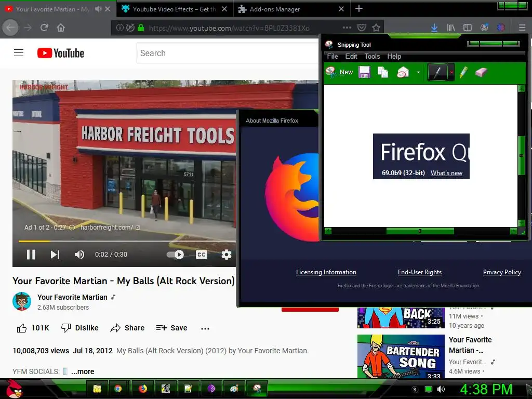This screenshot has height=399, width=532.
Task: Send snip via email icon
Action: click(x=403, y=72)
